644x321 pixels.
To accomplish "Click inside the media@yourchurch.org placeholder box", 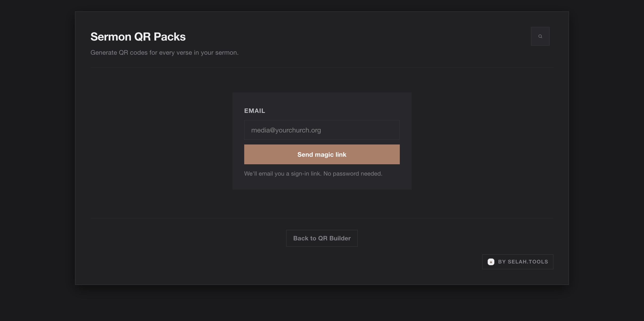I will (x=322, y=130).
